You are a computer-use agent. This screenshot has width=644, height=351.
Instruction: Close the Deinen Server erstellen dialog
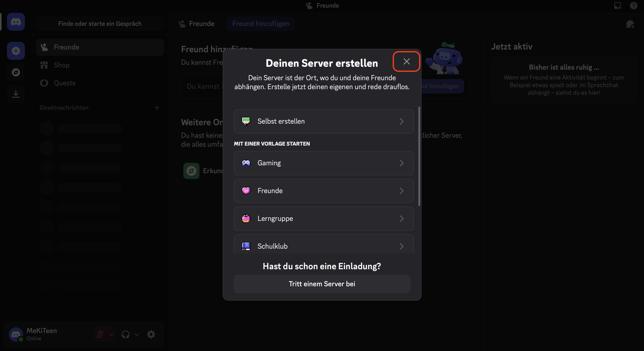pos(406,62)
